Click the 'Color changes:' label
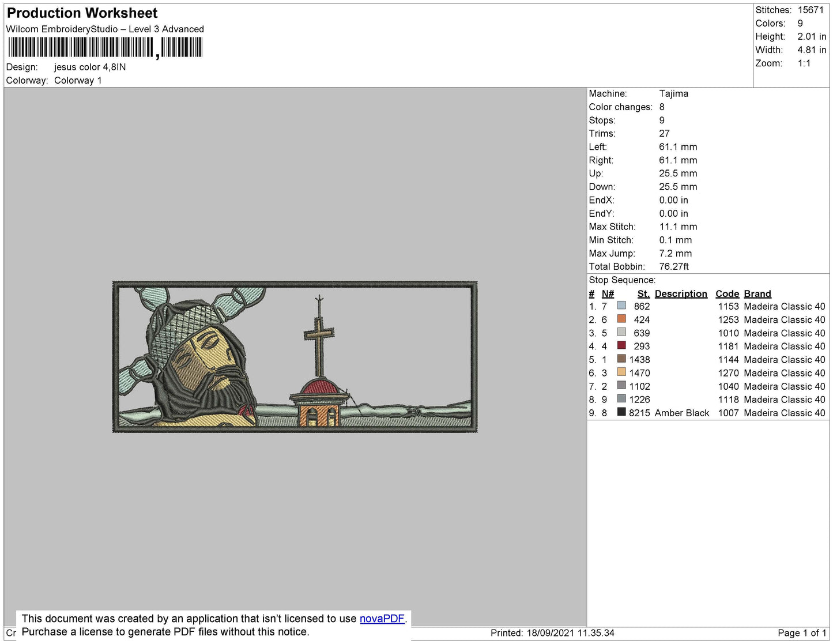 [x=620, y=107]
